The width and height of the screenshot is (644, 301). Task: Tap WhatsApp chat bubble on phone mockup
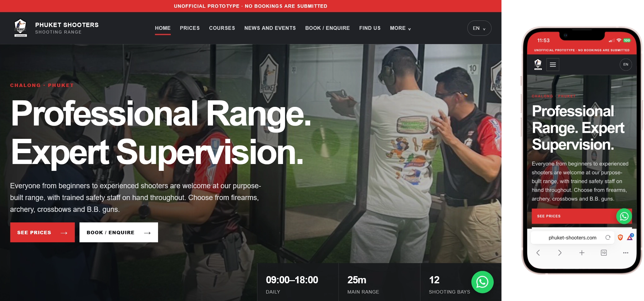coord(624,216)
